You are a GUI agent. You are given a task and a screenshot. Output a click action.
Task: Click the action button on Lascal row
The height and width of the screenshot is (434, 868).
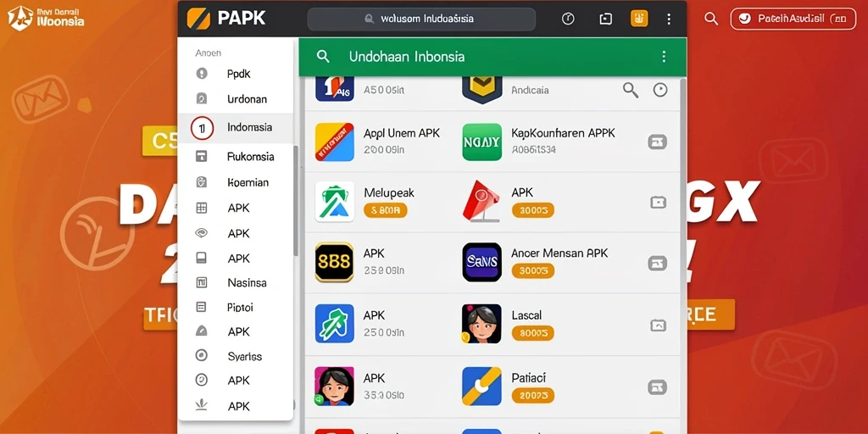tap(658, 325)
